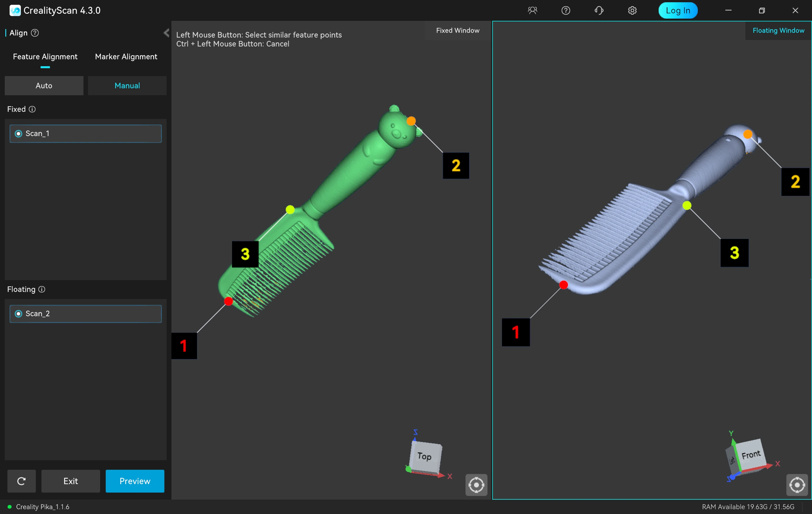Screen dimensions: 812x514
Task: Select the Scan_2 radio button
Action: coord(19,314)
